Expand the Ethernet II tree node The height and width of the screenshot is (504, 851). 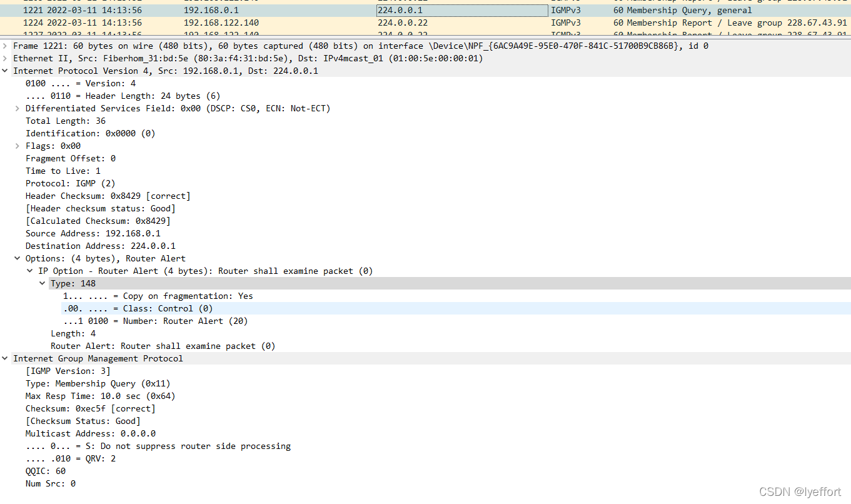[5, 58]
